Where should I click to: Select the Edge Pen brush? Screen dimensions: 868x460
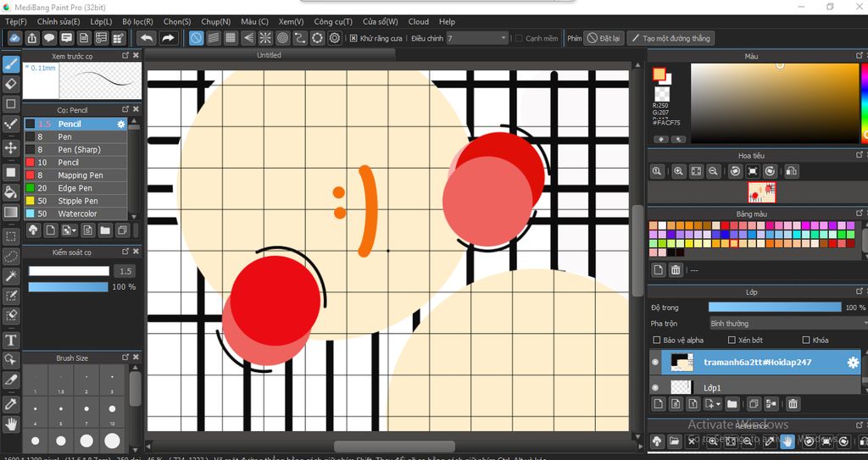[75, 188]
